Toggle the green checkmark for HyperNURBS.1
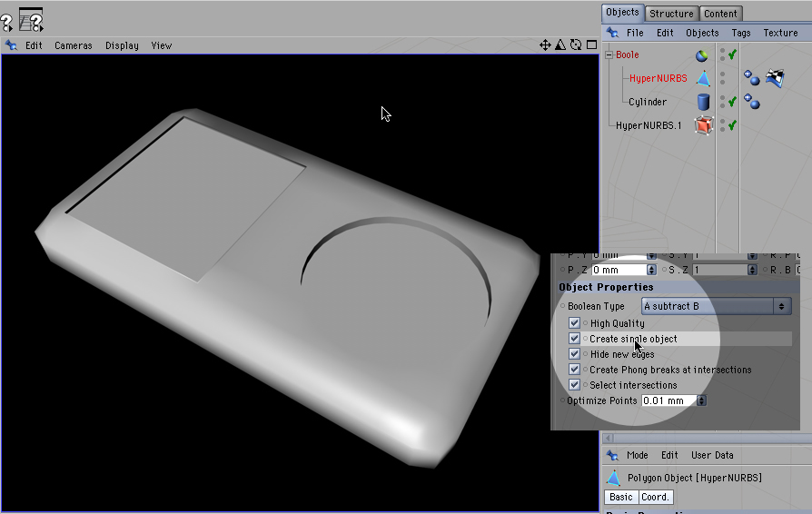812x514 pixels. 732,125
